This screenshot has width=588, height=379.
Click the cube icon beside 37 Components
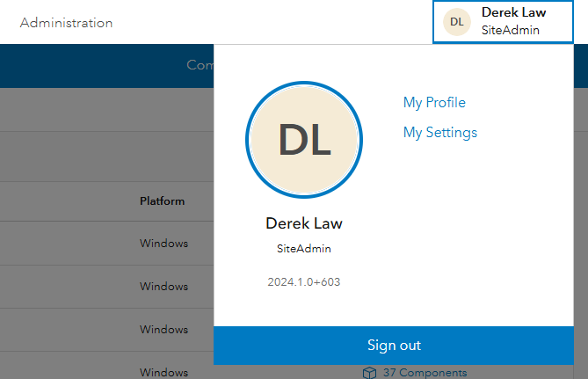click(370, 373)
